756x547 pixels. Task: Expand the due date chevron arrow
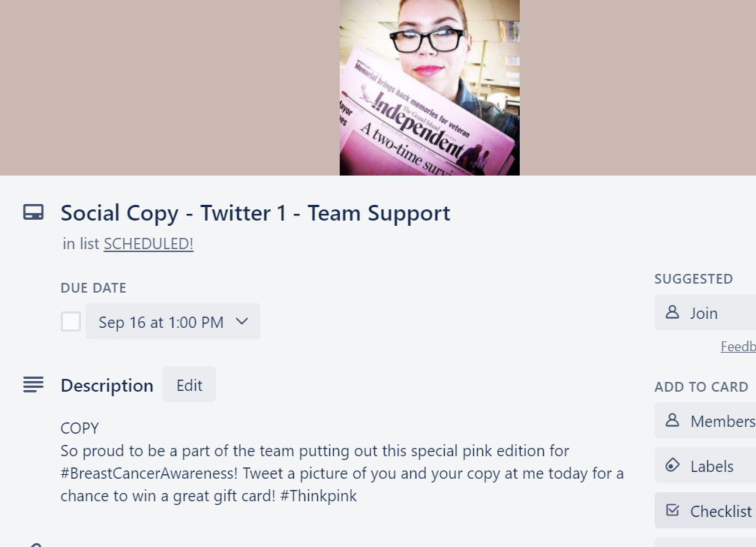(x=241, y=321)
